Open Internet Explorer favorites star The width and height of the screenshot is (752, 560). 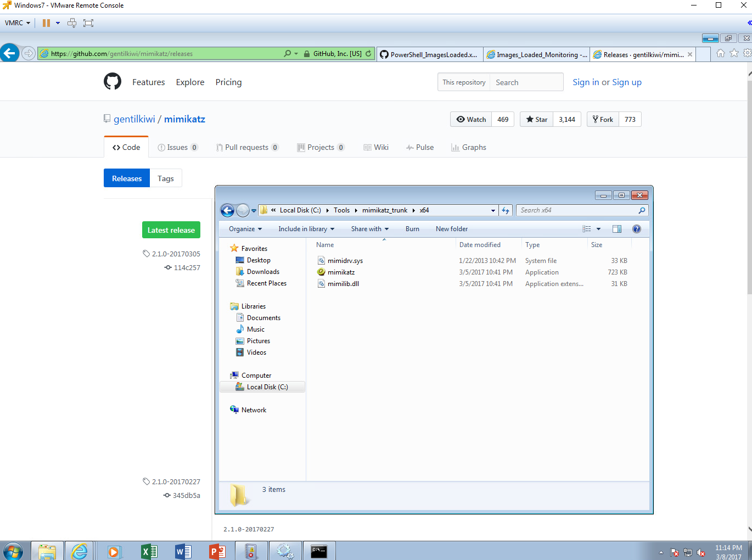click(734, 53)
